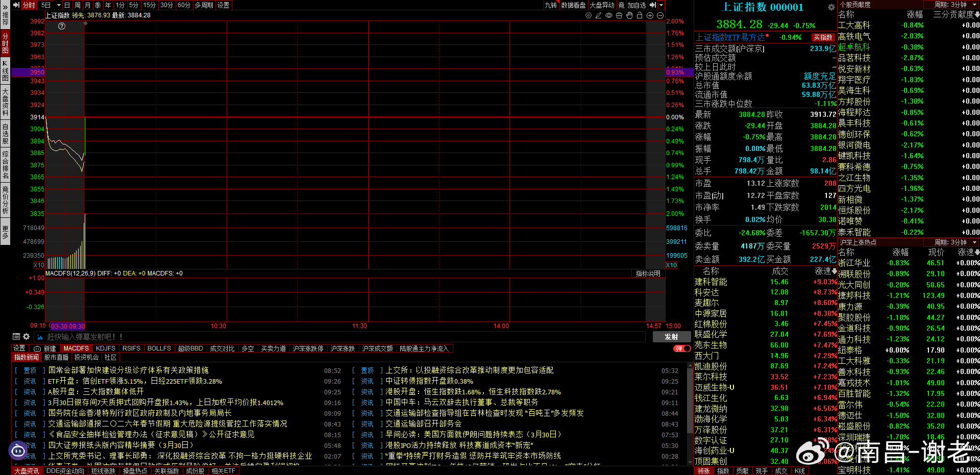This screenshot has width=980, height=475.
Task: Click the 九转 indicator button
Action: point(551,5)
